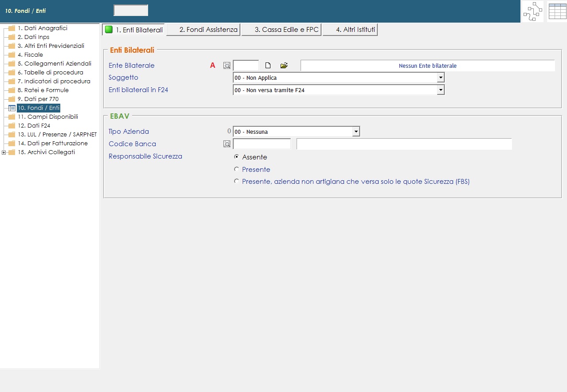Image resolution: width=567 pixels, height=392 pixels.
Task: Switch to the Fondi Assistenza tab
Action: pyautogui.click(x=203, y=30)
